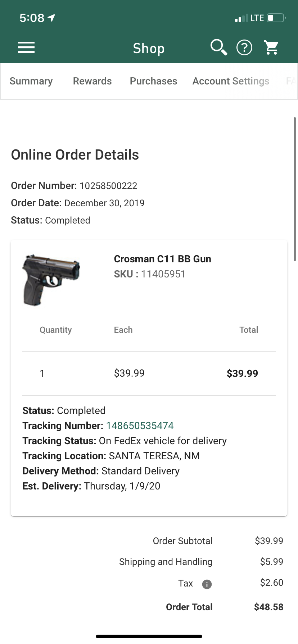View your shopping cart

271,47
